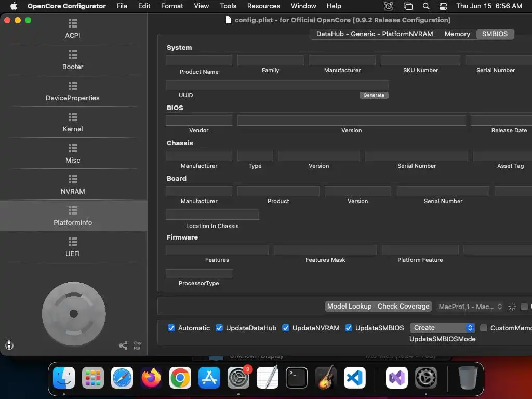Image resolution: width=532 pixels, height=399 pixels.
Task: Click the date and time in menu bar
Action: click(489, 6)
